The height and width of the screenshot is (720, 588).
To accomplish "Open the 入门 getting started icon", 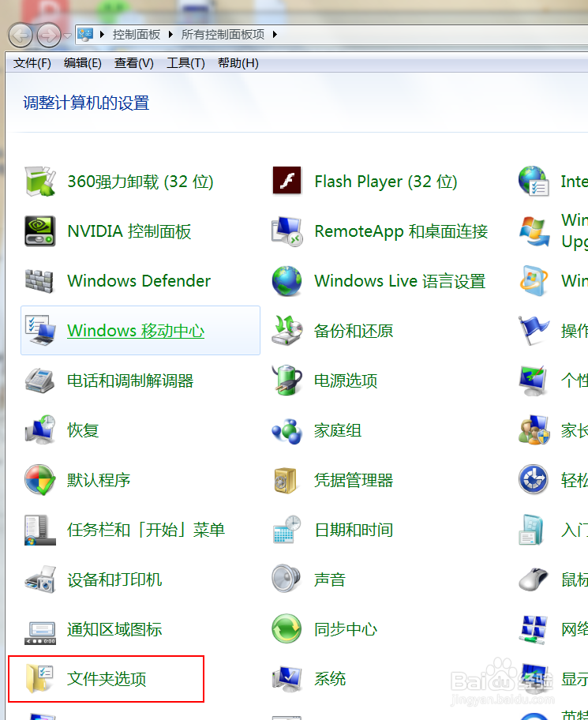I will click(533, 530).
